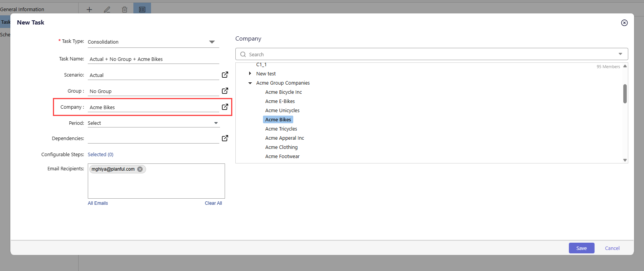Select Acme Unicycles company
The height and width of the screenshot is (271, 644).
283,111
